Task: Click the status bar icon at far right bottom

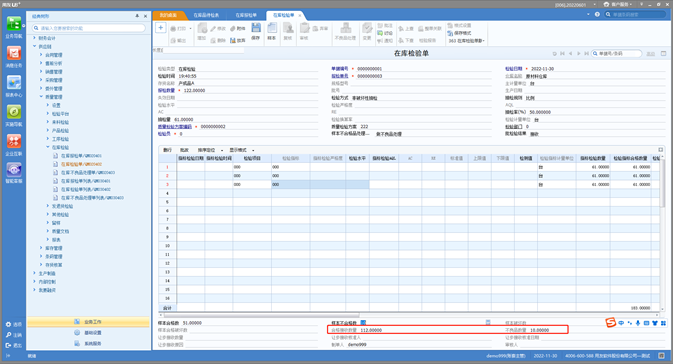Action: point(661,356)
